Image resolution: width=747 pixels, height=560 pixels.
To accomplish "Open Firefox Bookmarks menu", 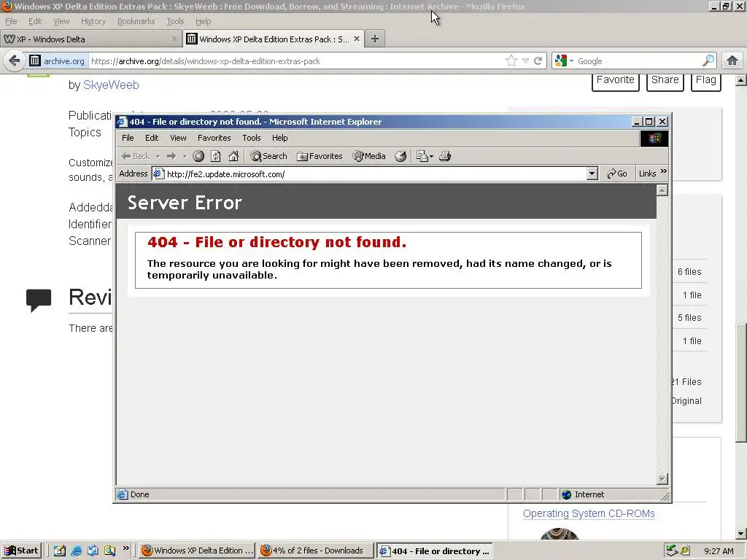I will tap(136, 21).
